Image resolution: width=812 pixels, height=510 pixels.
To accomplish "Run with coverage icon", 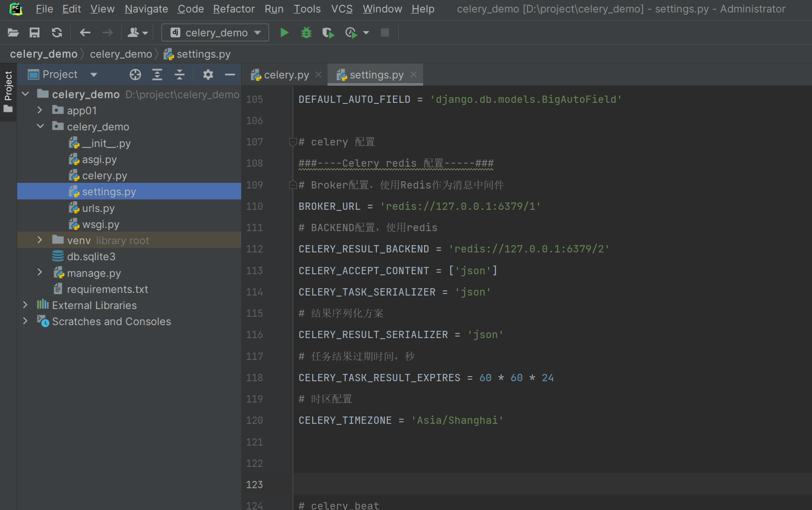I will pos(328,33).
